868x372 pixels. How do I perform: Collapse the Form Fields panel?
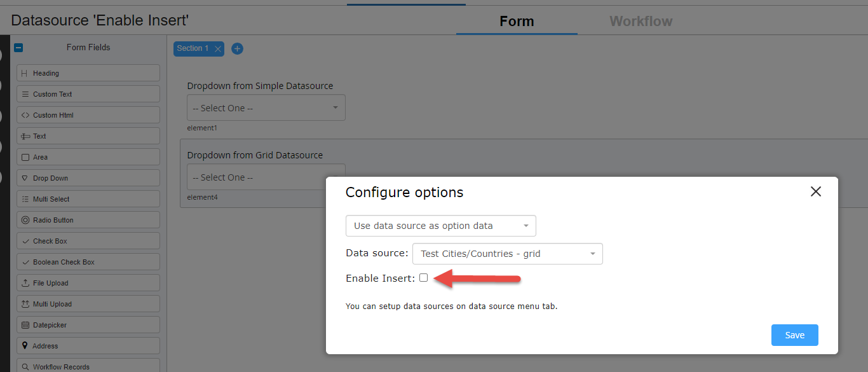(x=18, y=47)
